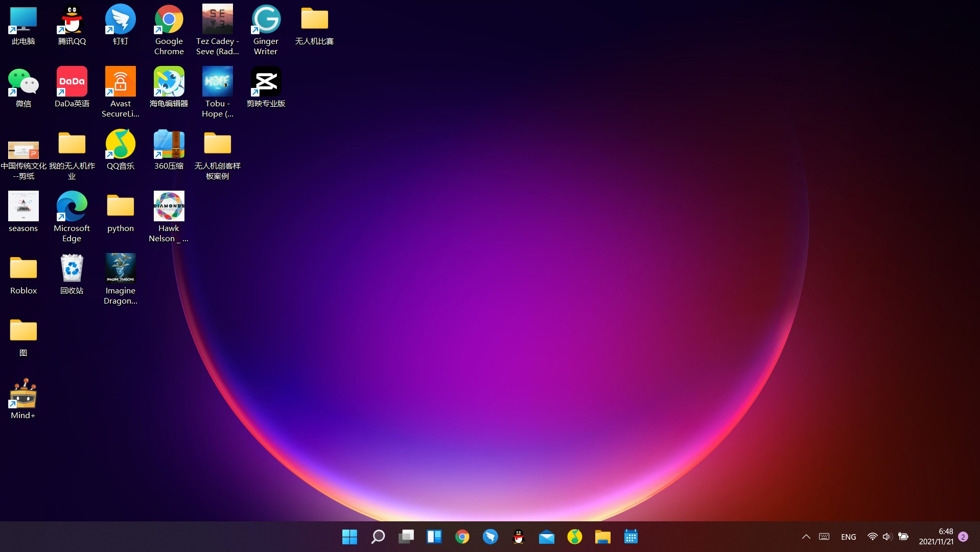Screen dimensions: 980x552
Task: Select the Google Chrome desktop shortcut
Action: pos(169,30)
